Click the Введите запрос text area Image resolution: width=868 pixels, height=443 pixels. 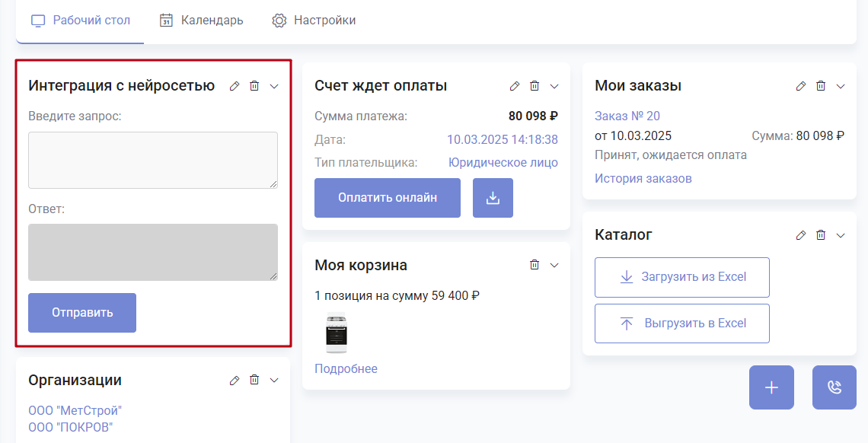[153, 160]
